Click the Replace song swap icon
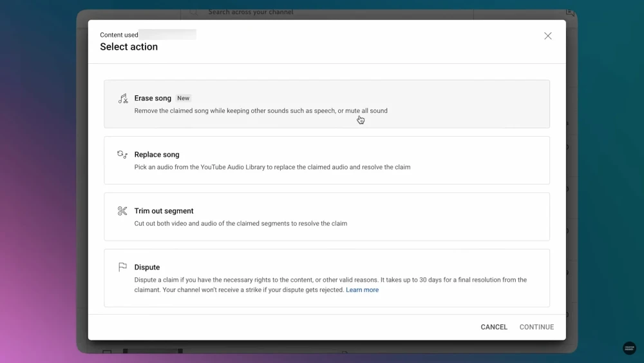Viewport: 644px width, 363px height. click(122, 155)
